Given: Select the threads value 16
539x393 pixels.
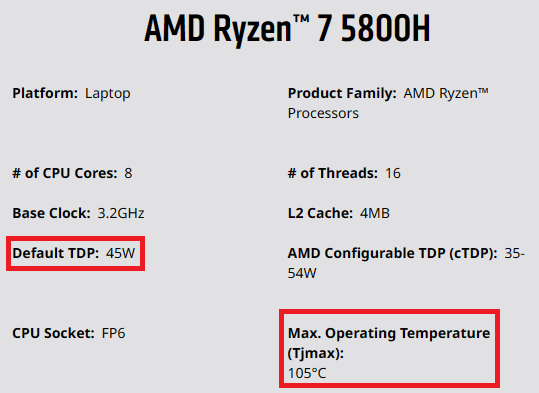Looking at the screenshot, I should tap(393, 173).
